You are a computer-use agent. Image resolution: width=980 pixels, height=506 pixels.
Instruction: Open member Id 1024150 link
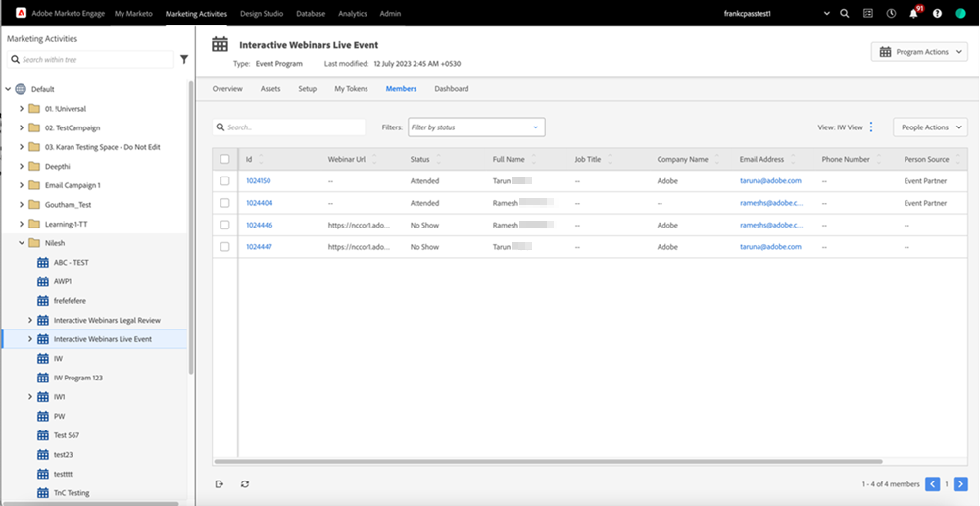coord(258,181)
